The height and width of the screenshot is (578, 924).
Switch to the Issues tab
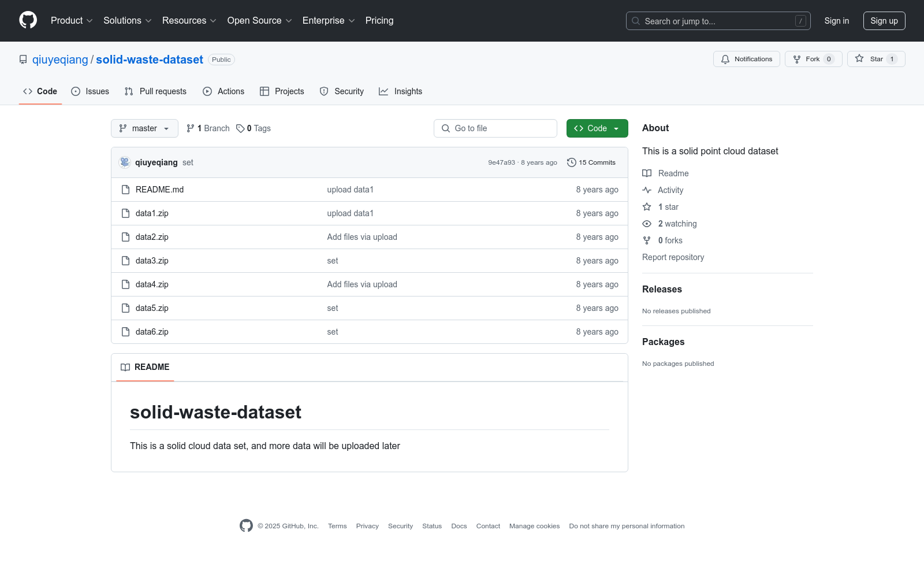90,91
